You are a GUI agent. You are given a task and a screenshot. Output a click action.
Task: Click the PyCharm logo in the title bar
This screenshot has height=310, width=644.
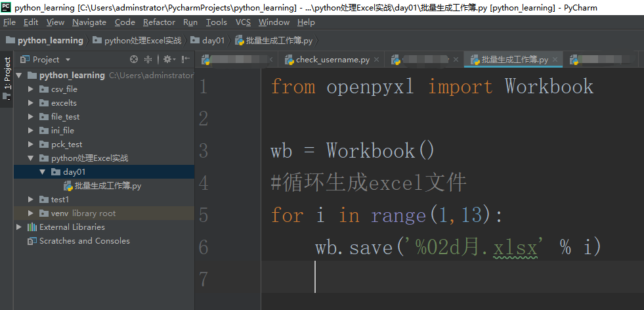[x=6, y=7]
